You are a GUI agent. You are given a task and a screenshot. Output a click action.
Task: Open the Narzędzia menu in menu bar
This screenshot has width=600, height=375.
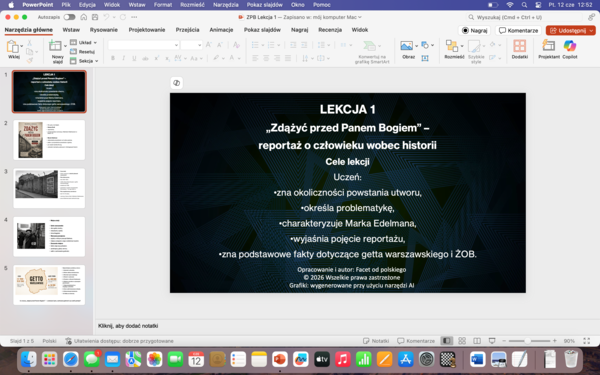click(225, 5)
